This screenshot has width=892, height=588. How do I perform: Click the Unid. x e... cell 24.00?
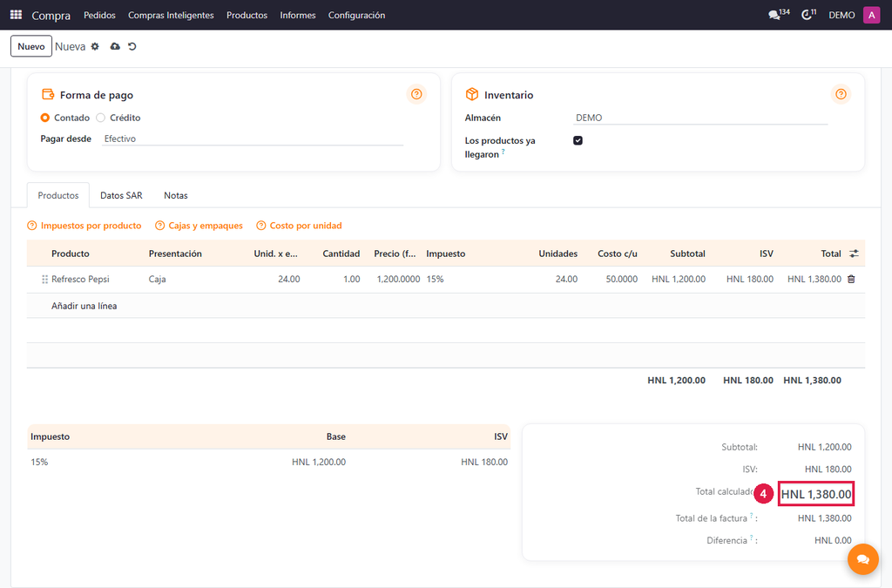[x=289, y=280]
